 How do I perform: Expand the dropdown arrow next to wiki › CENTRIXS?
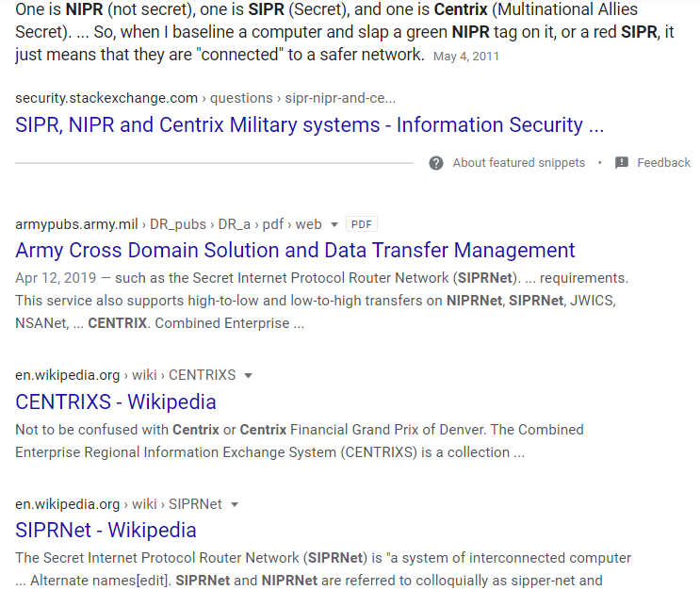pyautogui.click(x=248, y=376)
